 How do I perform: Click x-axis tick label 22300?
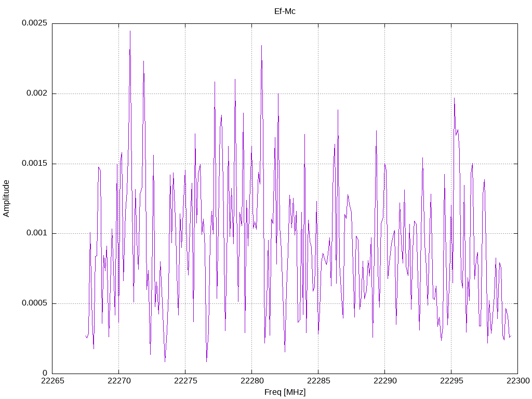pyautogui.click(x=518, y=381)
